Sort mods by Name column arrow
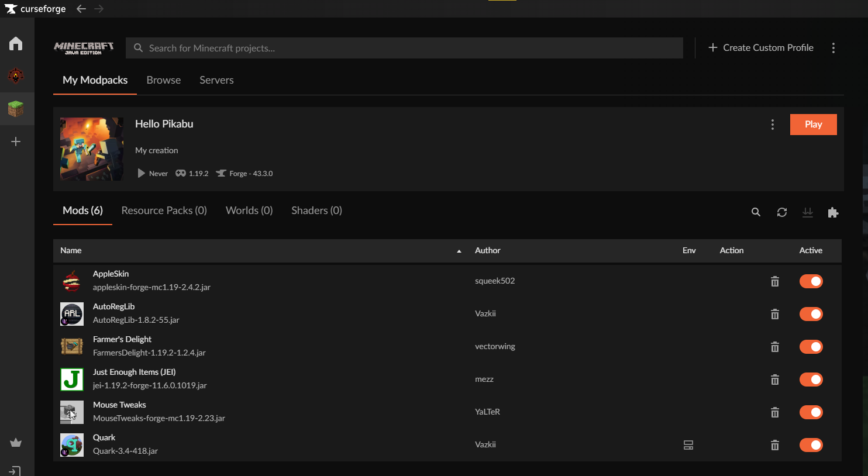The width and height of the screenshot is (868, 476). click(x=459, y=251)
